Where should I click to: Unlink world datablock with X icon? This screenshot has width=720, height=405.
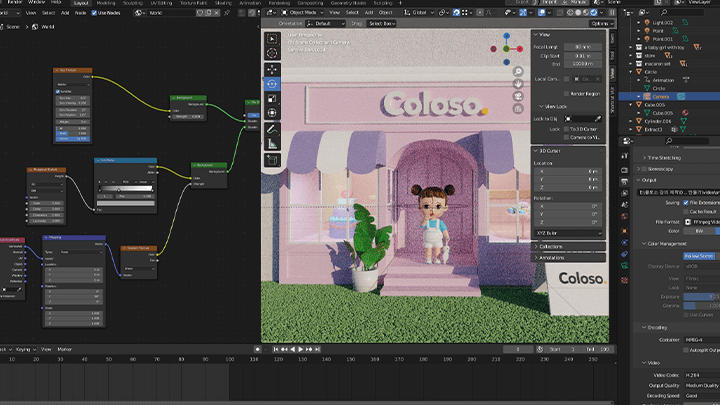[x=217, y=13]
